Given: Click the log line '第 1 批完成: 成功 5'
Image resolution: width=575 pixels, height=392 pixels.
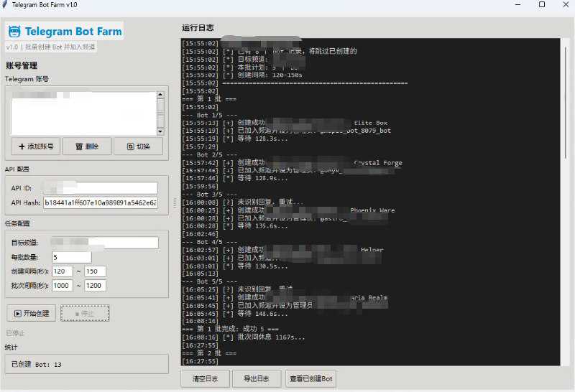Looking at the screenshot, I should [231, 329].
